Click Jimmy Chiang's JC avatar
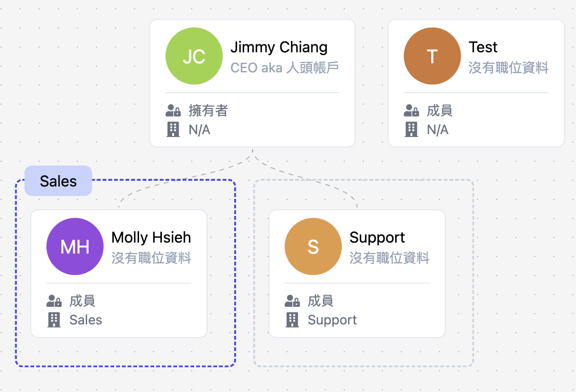 pos(194,56)
